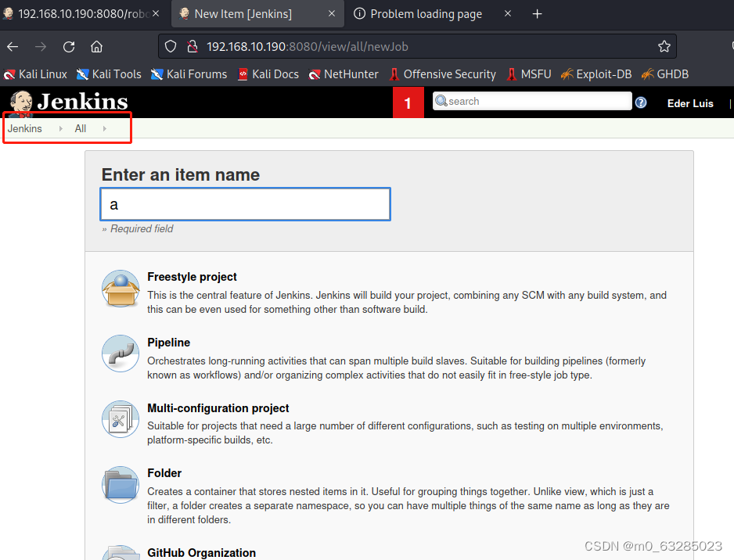This screenshot has height=560, width=734.
Task: Open the Kali Tools bookmark
Action: [x=109, y=74]
